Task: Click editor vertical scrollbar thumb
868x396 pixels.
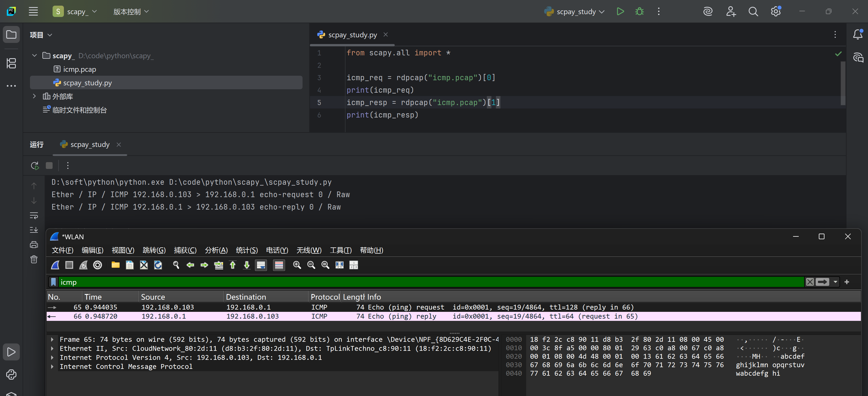Action: (x=843, y=83)
